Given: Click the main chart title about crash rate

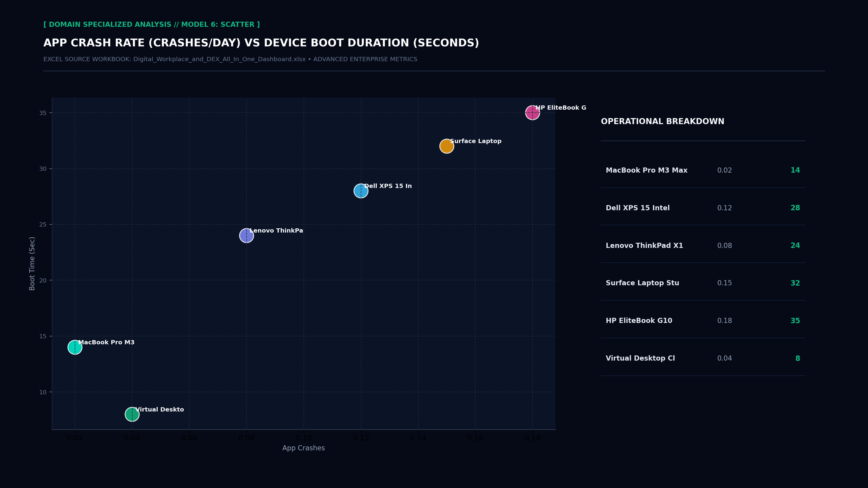Looking at the screenshot, I should (261, 43).
